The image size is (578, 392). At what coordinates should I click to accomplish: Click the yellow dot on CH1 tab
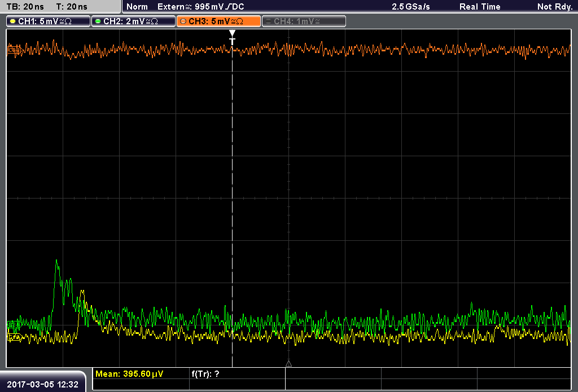13,21
